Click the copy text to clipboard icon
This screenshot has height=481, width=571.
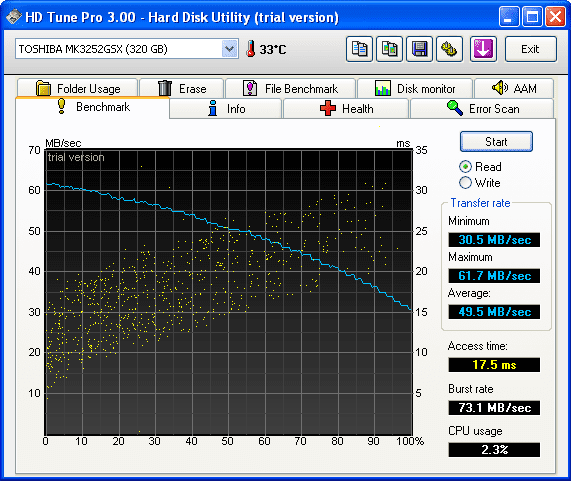pyautogui.click(x=359, y=49)
